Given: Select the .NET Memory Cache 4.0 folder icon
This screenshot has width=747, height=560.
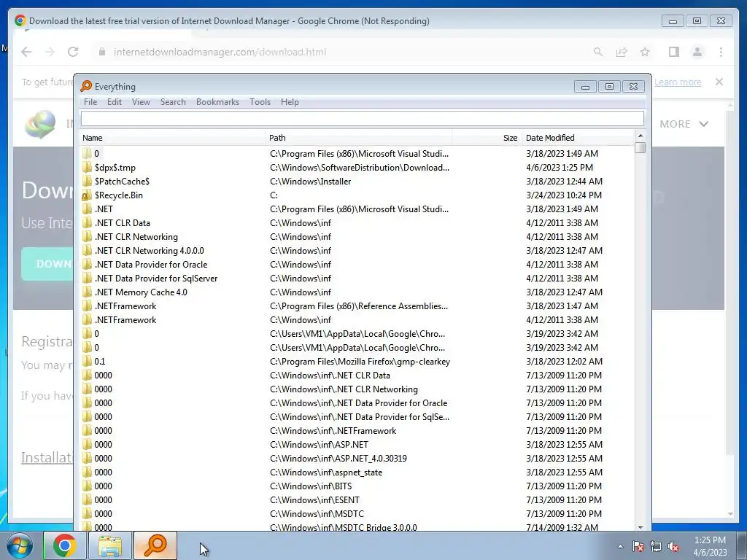Looking at the screenshot, I should tap(87, 292).
